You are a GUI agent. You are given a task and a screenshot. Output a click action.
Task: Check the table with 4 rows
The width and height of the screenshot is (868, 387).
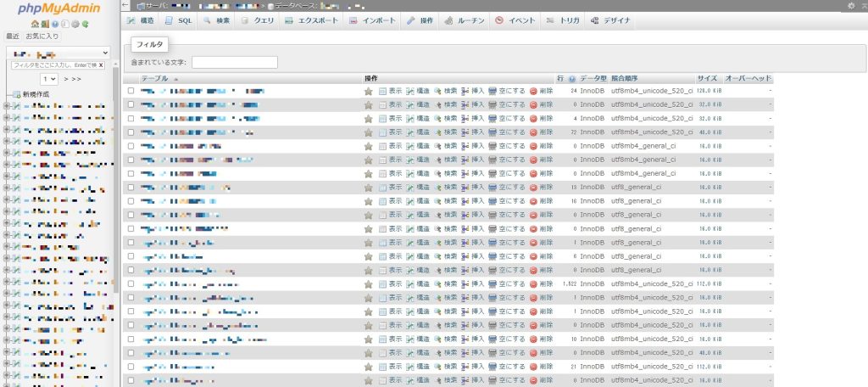(131, 118)
